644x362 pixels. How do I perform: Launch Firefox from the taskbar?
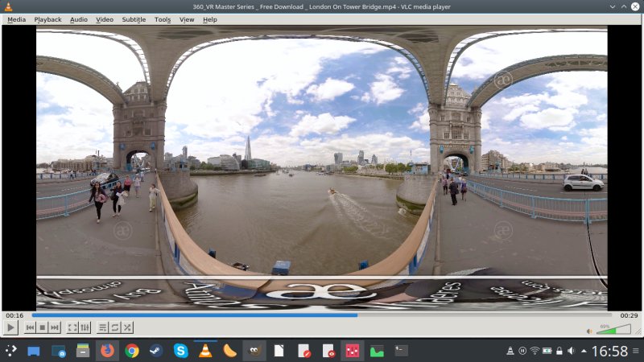107,351
